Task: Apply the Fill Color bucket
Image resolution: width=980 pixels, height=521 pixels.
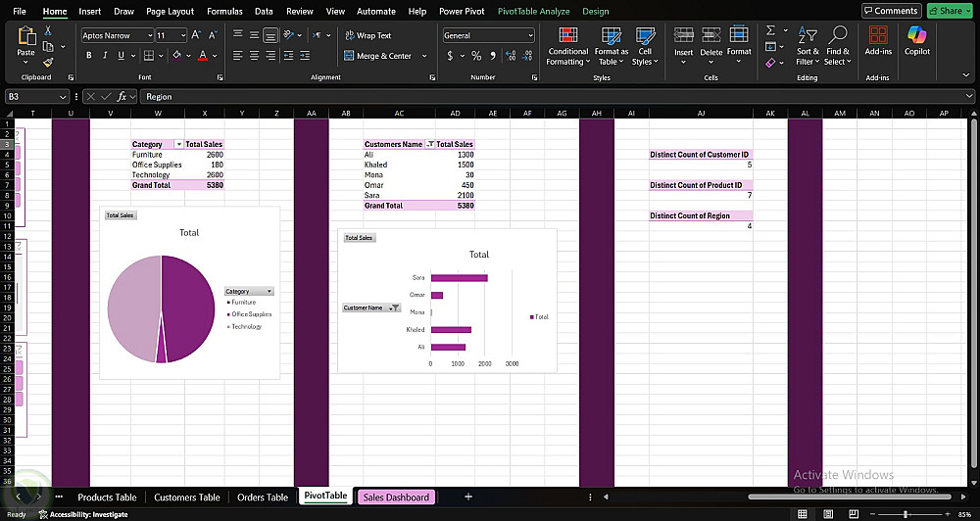Action: (176, 56)
